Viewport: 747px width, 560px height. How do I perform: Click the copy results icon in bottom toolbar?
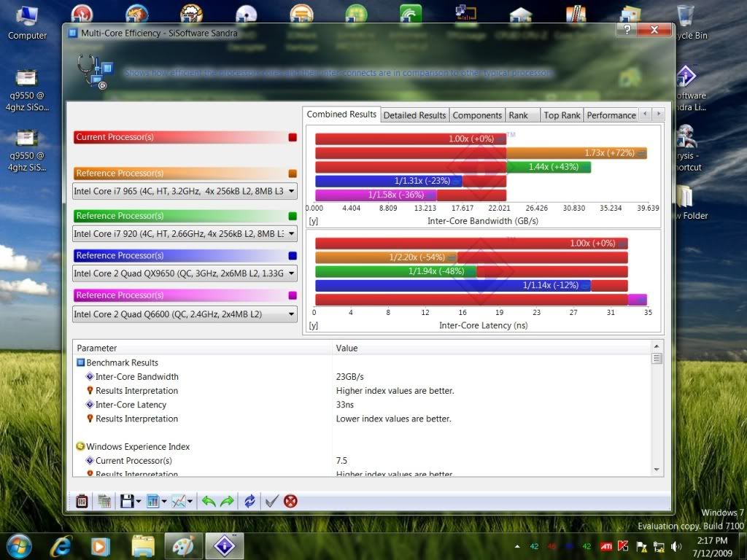coord(104,501)
